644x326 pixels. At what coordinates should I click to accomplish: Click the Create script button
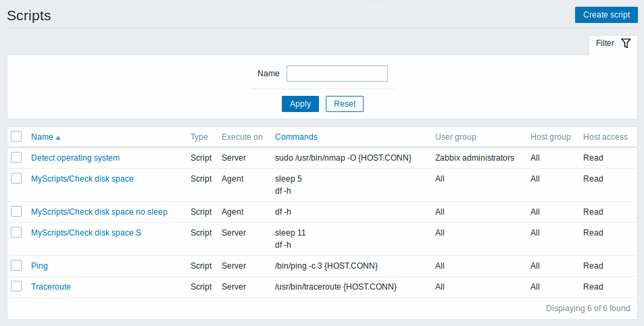(606, 15)
